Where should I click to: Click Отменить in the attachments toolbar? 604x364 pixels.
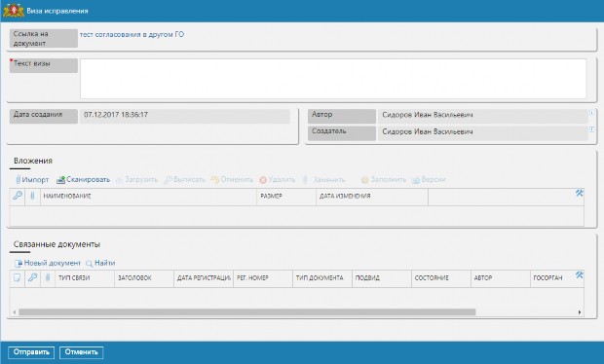point(232,180)
